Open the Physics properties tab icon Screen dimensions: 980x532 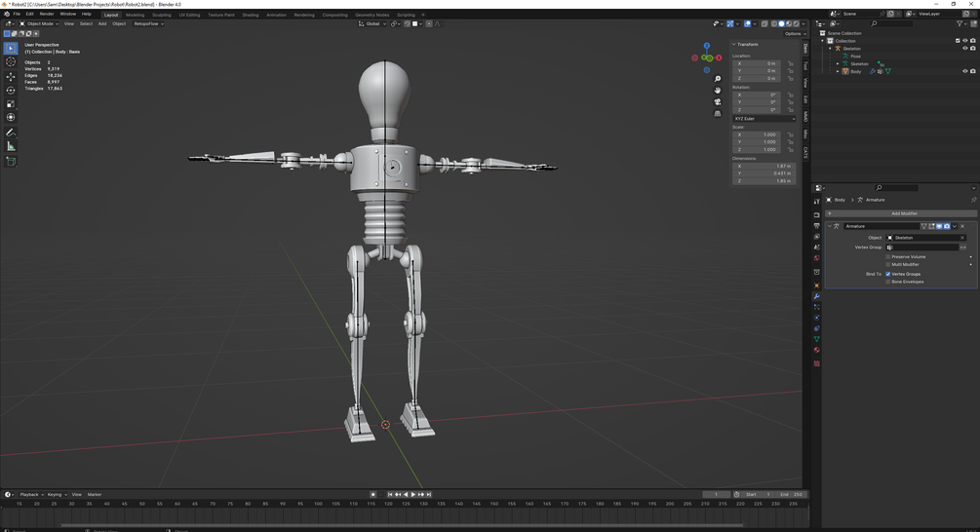pos(817,318)
